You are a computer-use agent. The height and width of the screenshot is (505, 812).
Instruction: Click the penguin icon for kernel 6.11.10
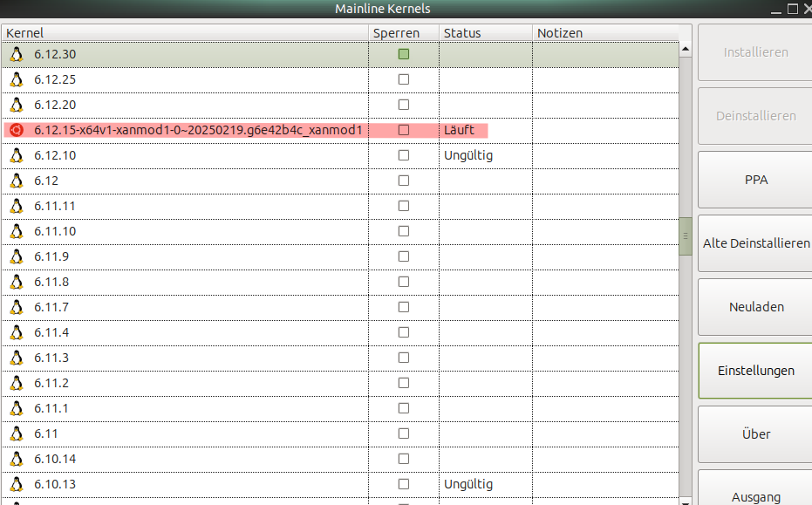pos(17,231)
